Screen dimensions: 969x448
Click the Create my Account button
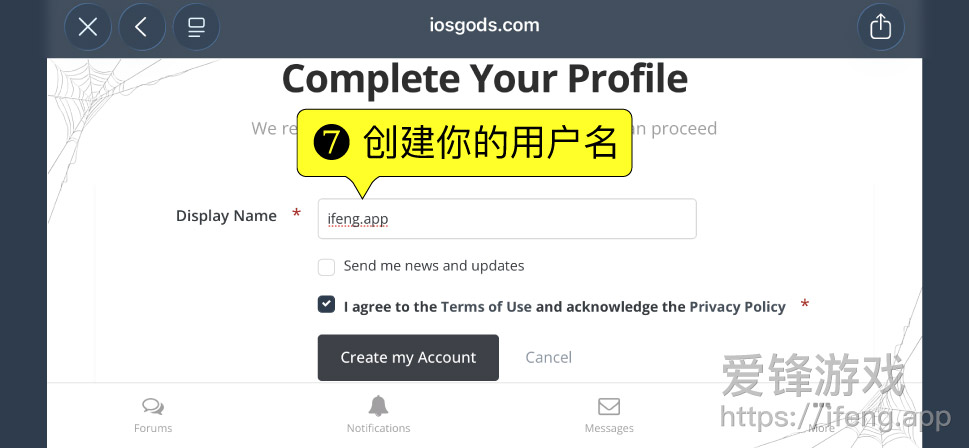pyautogui.click(x=408, y=357)
